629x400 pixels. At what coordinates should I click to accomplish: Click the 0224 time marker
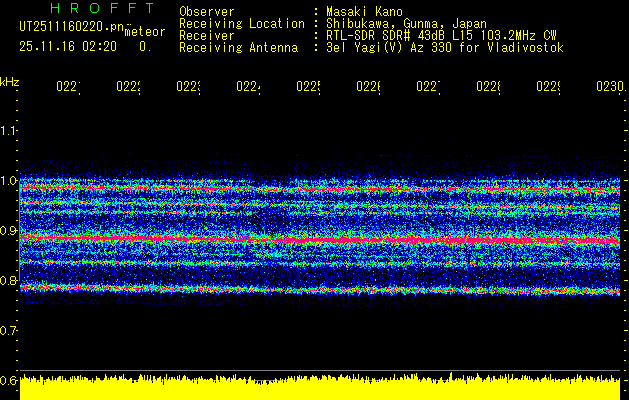248,87
